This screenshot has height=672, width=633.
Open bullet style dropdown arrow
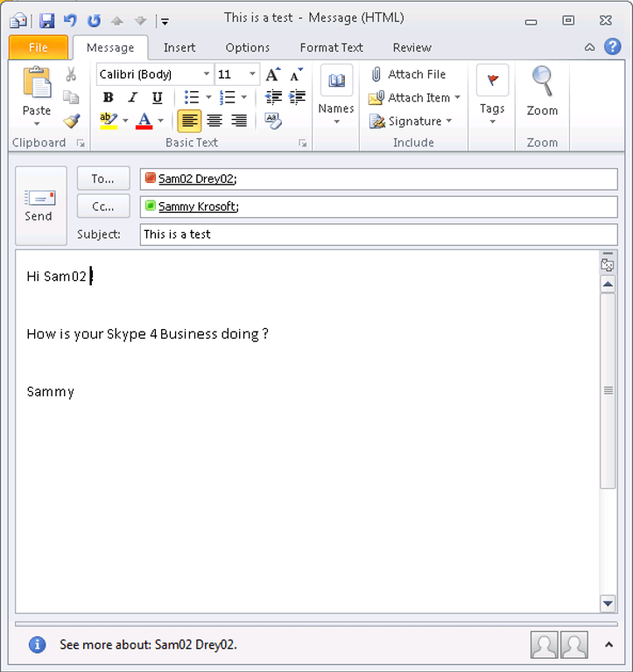[209, 98]
